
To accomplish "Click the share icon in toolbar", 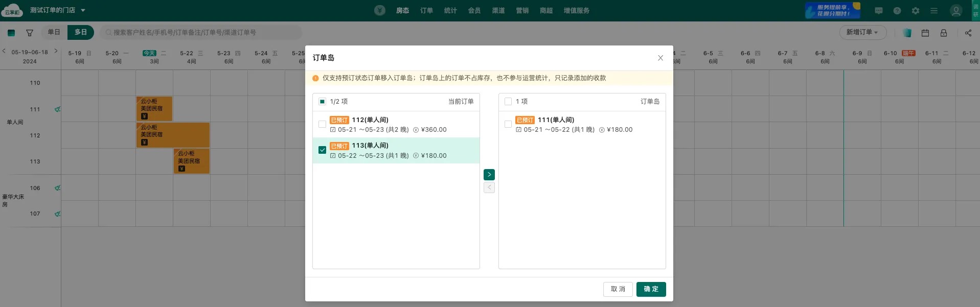I will [968, 33].
